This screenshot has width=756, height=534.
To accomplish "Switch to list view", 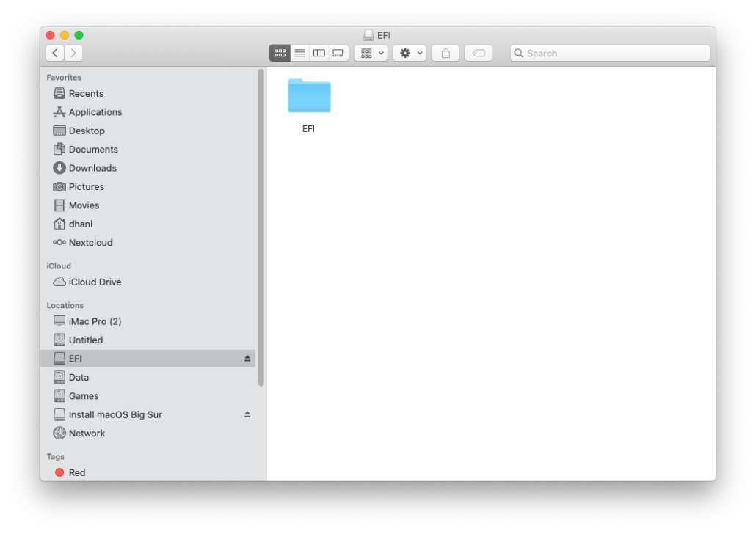I will coord(299,53).
